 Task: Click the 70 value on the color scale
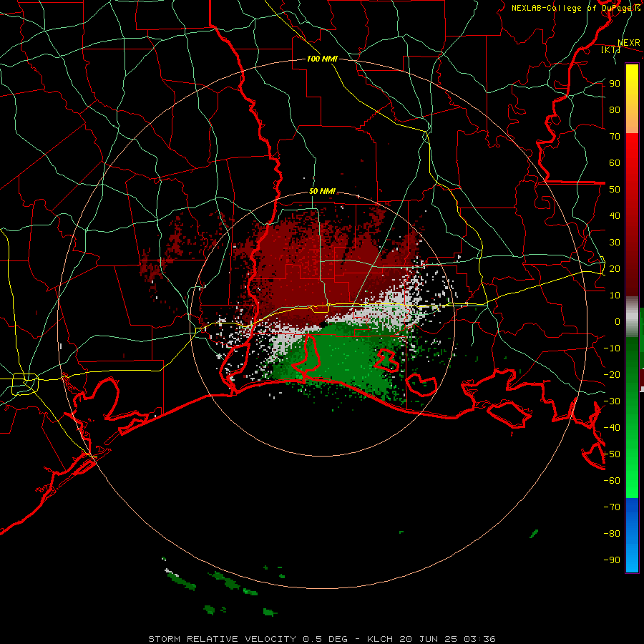coord(615,137)
